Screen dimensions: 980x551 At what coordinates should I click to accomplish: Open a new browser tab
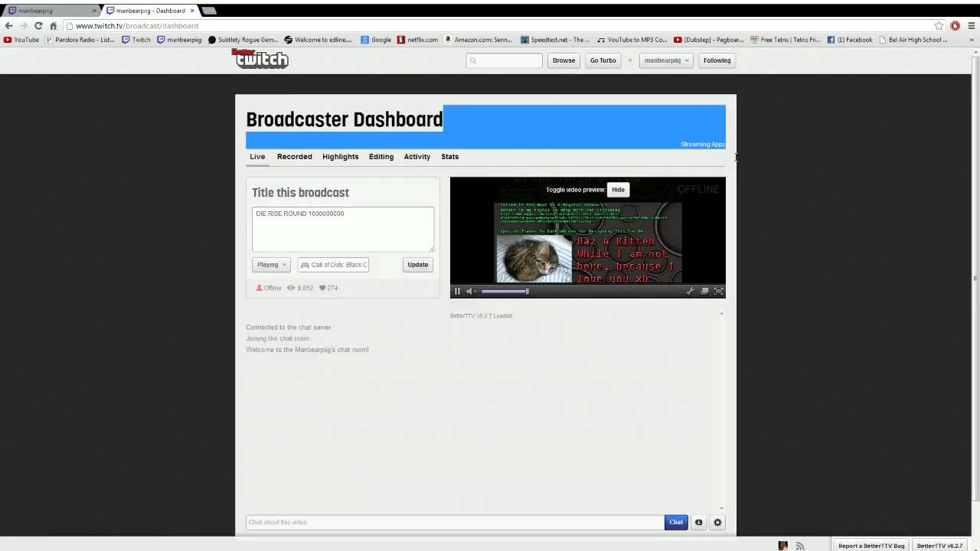208,11
